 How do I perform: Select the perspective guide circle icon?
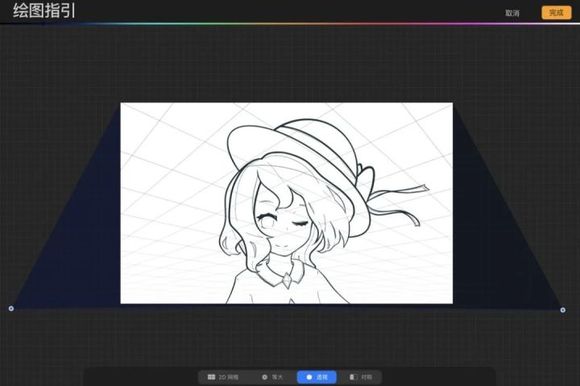[309, 377]
